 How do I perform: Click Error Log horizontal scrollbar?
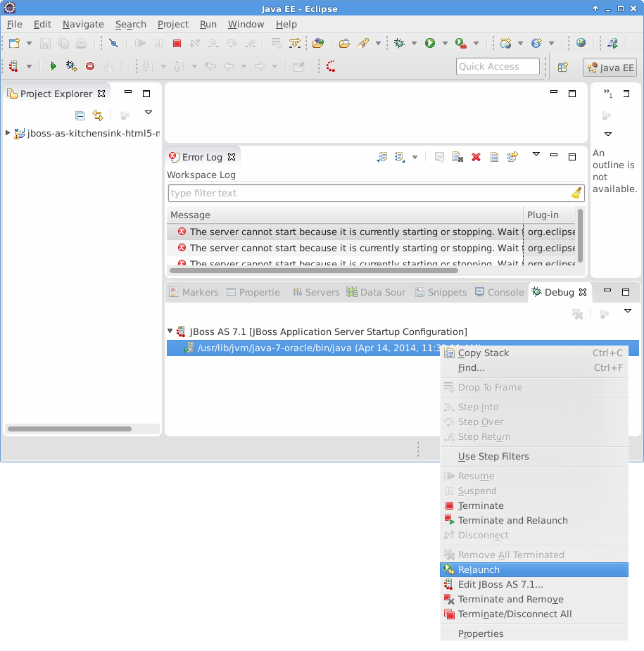coord(314,271)
